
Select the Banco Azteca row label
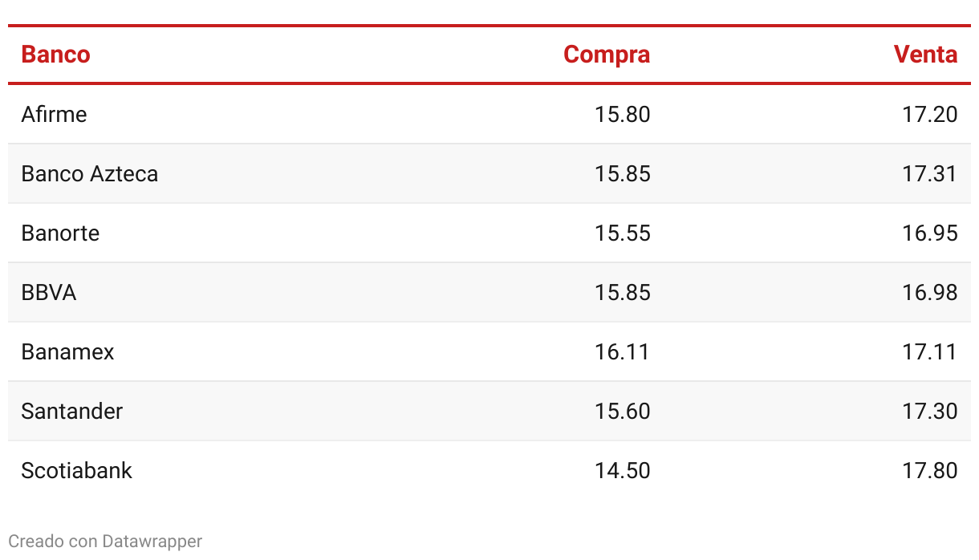90,173
